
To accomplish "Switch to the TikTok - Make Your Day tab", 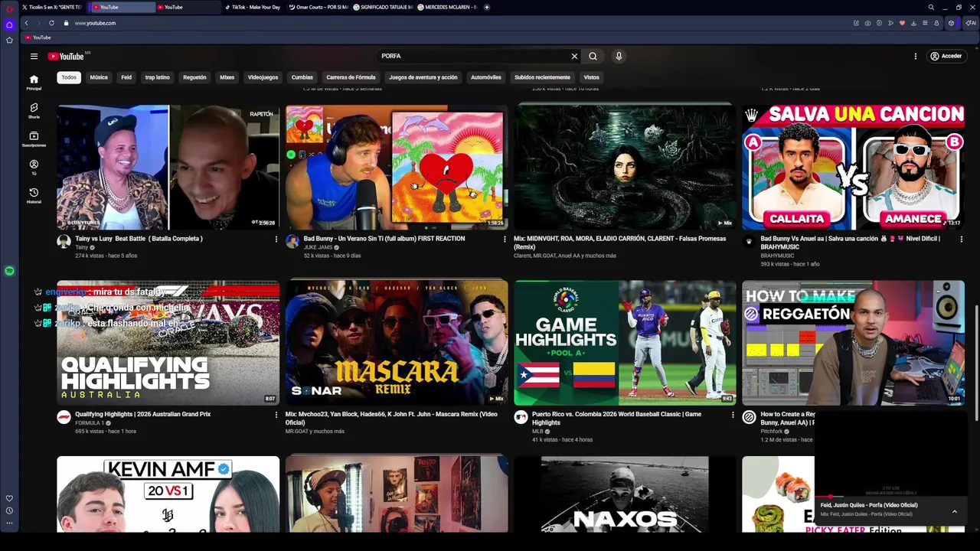I will tap(253, 7).
